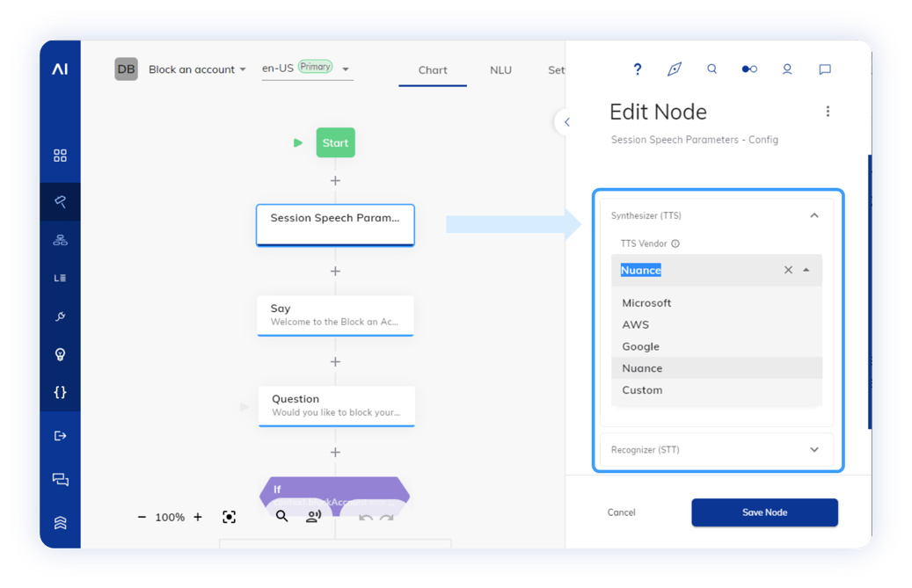Toggle the two-circle switch icon in top bar
This screenshot has width=912, height=588.
[749, 69]
